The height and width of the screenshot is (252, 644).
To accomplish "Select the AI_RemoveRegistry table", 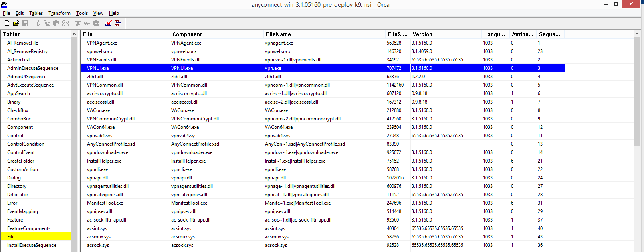I will [x=27, y=51].
